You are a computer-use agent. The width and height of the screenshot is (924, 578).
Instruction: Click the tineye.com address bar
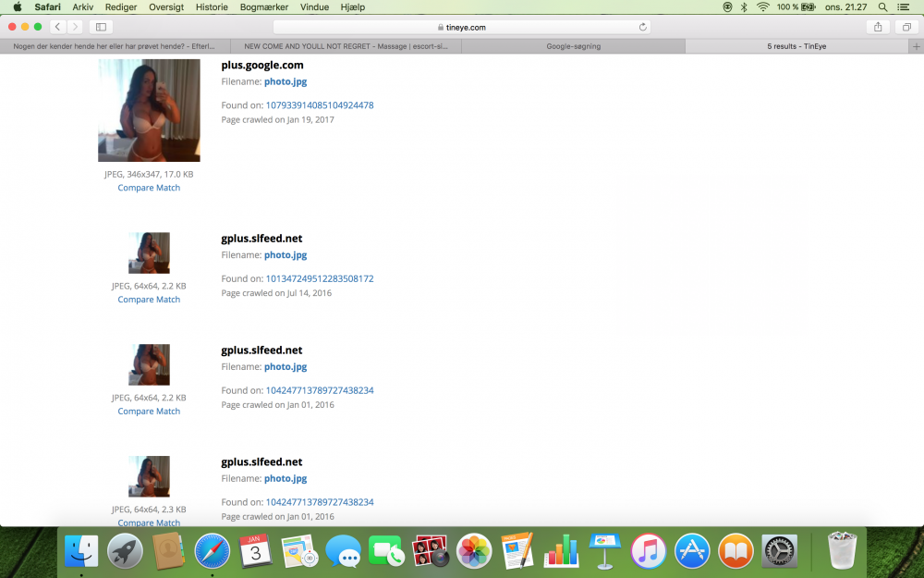(x=461, y=27)
